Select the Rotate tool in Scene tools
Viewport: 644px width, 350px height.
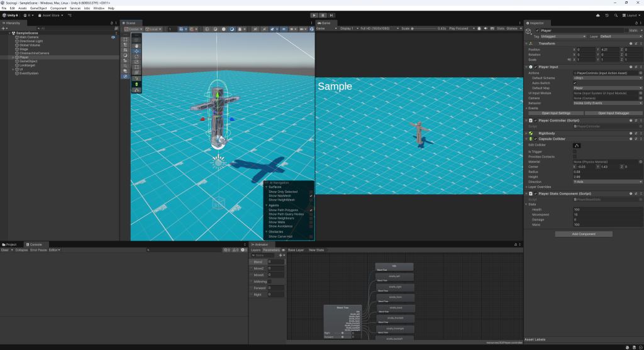[136, 57]
